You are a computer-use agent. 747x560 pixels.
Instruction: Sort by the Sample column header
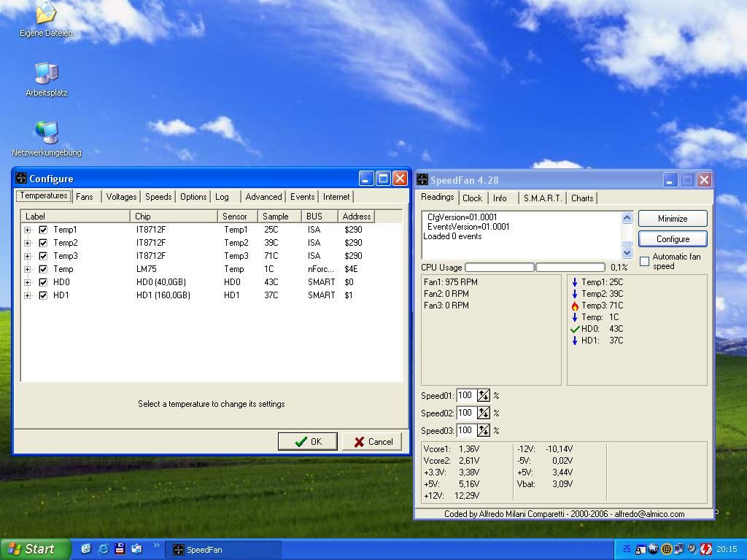point(279,216)
